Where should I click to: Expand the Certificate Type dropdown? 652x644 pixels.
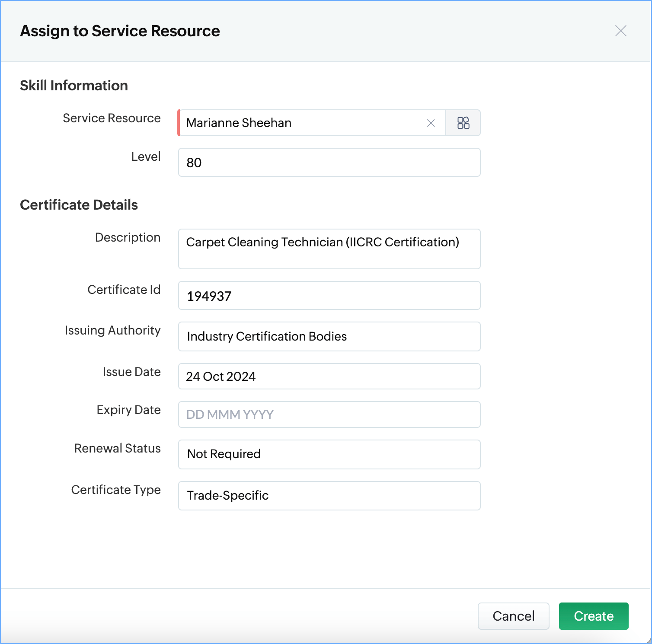point(329,496)
